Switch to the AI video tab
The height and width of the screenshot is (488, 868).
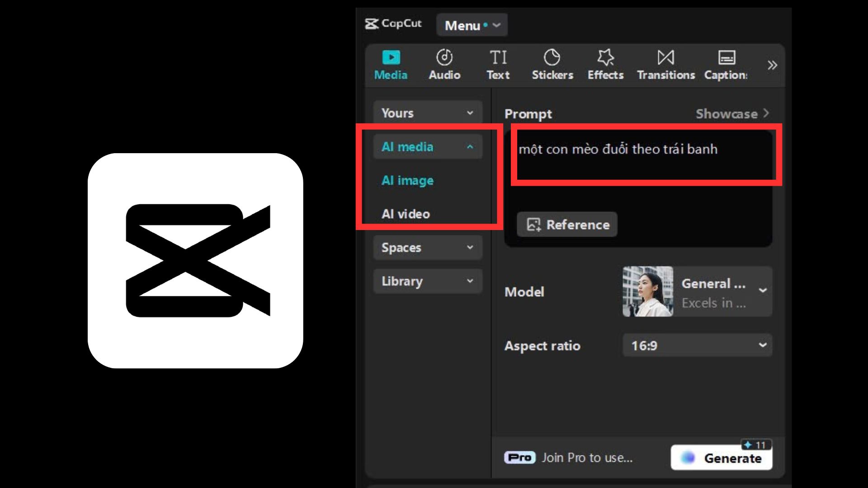[x=406, y=214]
